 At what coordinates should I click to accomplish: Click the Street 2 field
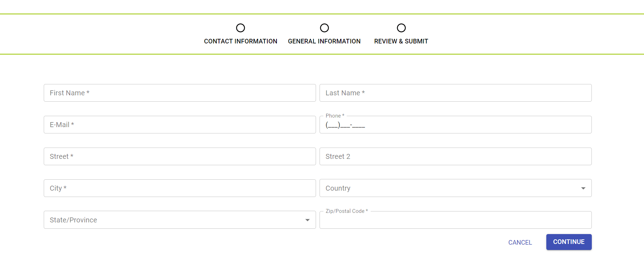pyautogui.click(x=455, y=156)
